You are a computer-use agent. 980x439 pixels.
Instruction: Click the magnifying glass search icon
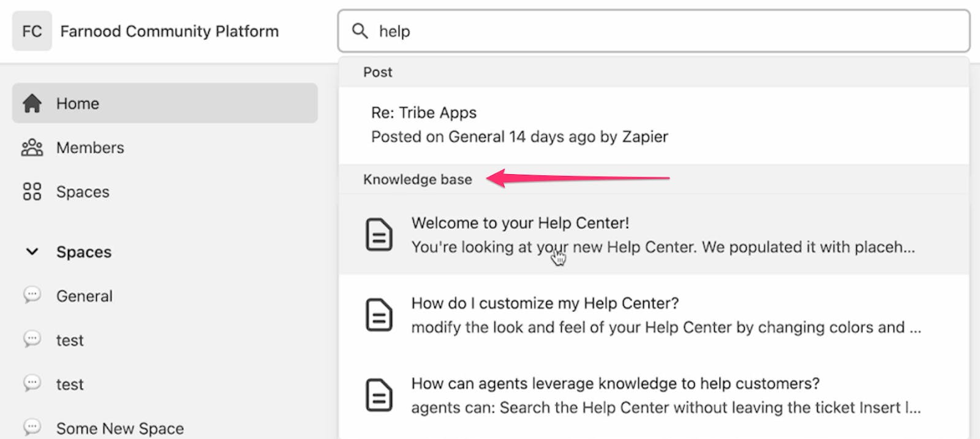pyautogui.click(x=360, y=31)
